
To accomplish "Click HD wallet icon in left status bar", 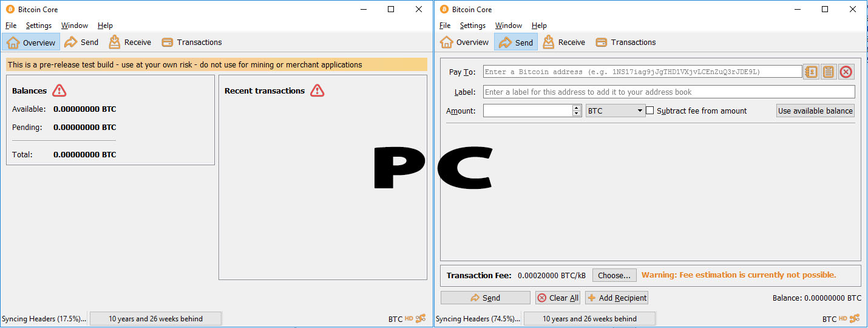I will coord(409,318).
